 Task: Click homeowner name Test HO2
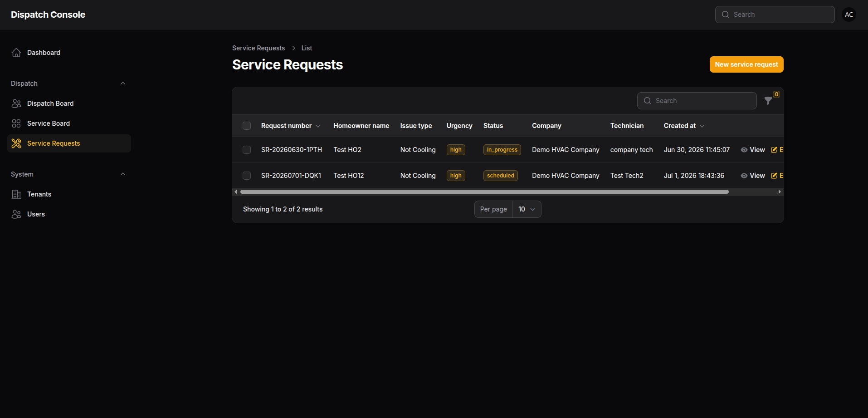click(x=347, y=150)
